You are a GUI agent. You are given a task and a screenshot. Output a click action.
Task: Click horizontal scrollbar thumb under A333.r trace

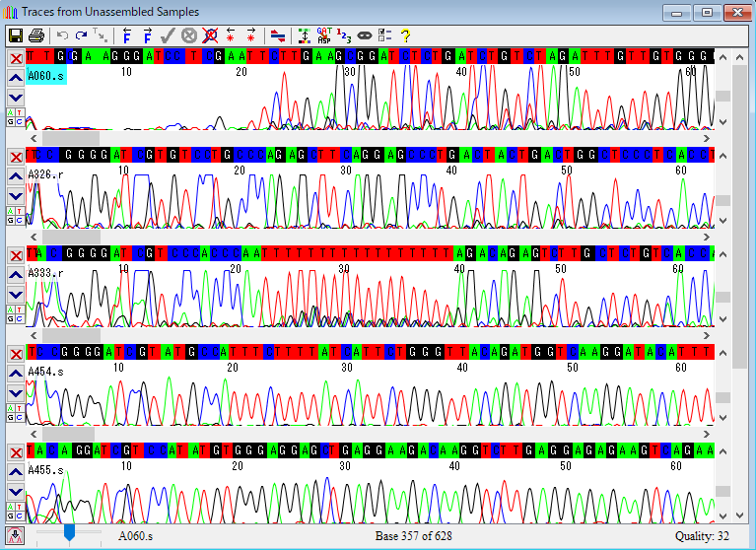coord(71,335)
